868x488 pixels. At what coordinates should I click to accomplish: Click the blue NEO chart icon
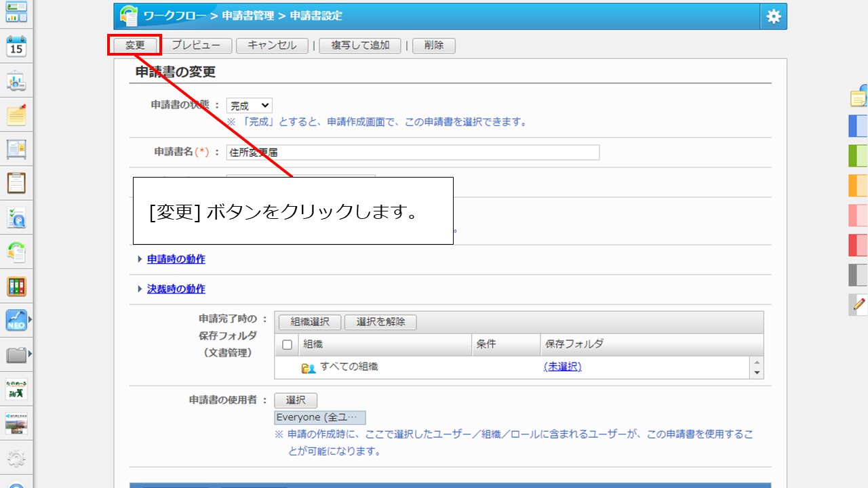point(16,321)
